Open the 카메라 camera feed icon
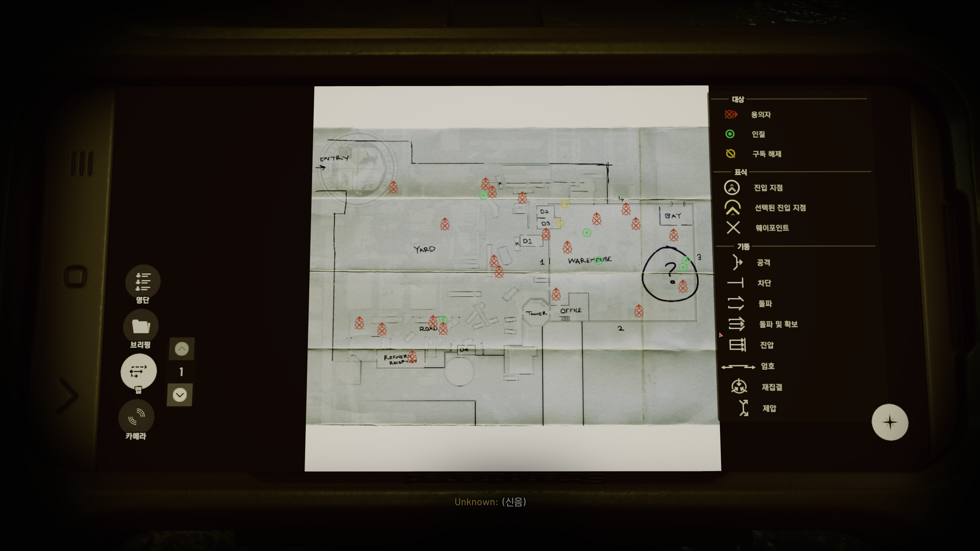Image resolution: width=980 pixels, height=551 pixels. [137, 417]
